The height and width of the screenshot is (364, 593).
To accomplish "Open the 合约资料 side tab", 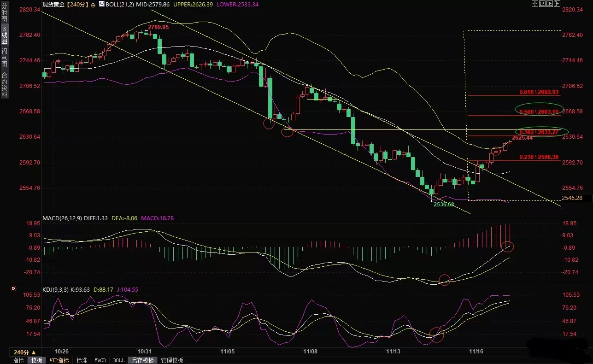I will [x=4, y=84].
